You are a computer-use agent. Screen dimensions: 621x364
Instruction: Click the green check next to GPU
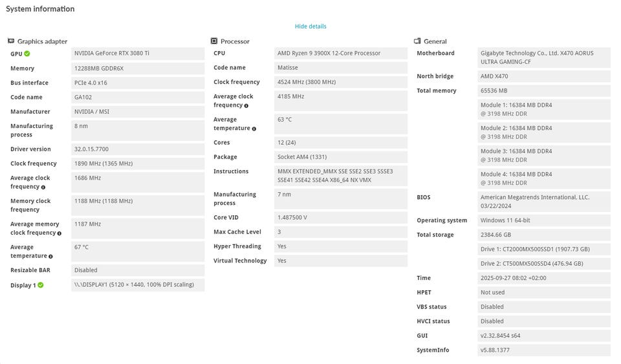point(27,54)
